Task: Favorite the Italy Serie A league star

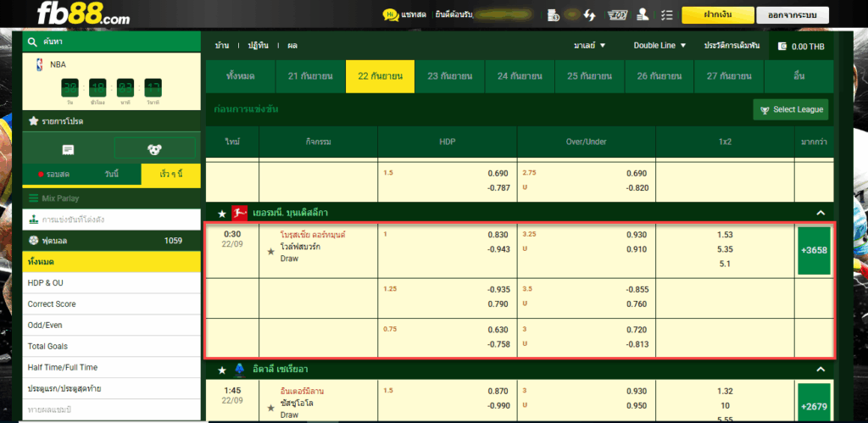Action: pos(222,370)
